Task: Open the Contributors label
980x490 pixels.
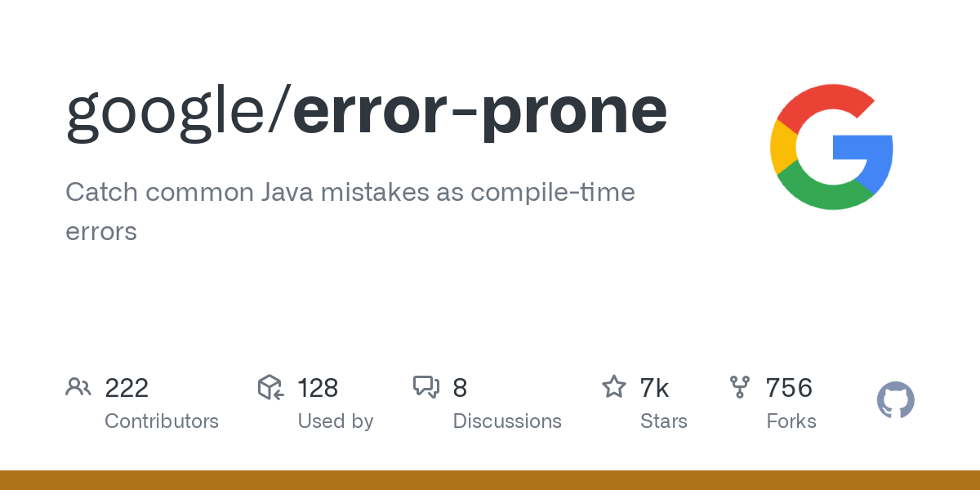Action: pos(162,421)
